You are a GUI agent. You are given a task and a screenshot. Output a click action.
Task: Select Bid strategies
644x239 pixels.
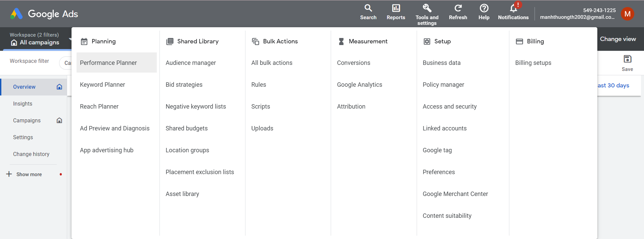coord(184,85)
